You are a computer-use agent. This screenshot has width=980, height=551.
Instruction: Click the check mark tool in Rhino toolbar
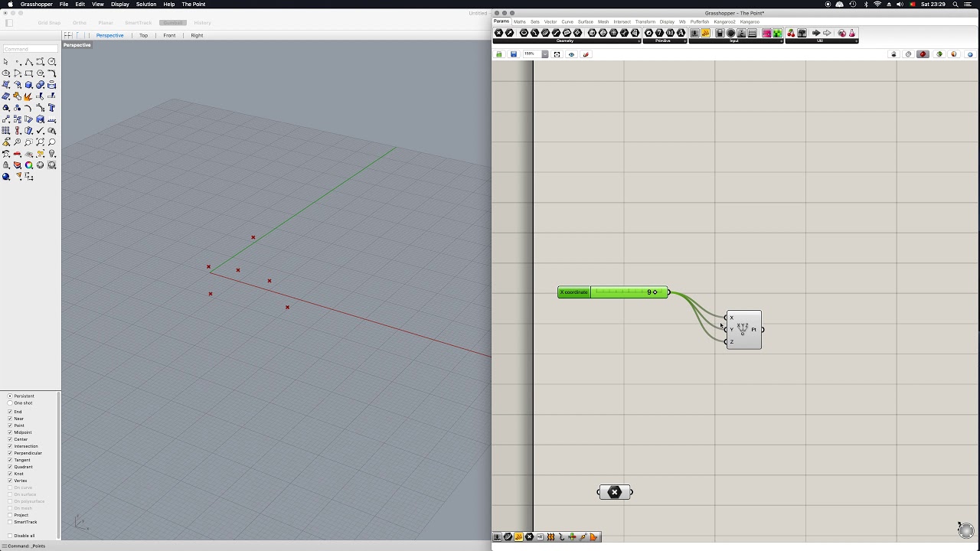point(40,130)
